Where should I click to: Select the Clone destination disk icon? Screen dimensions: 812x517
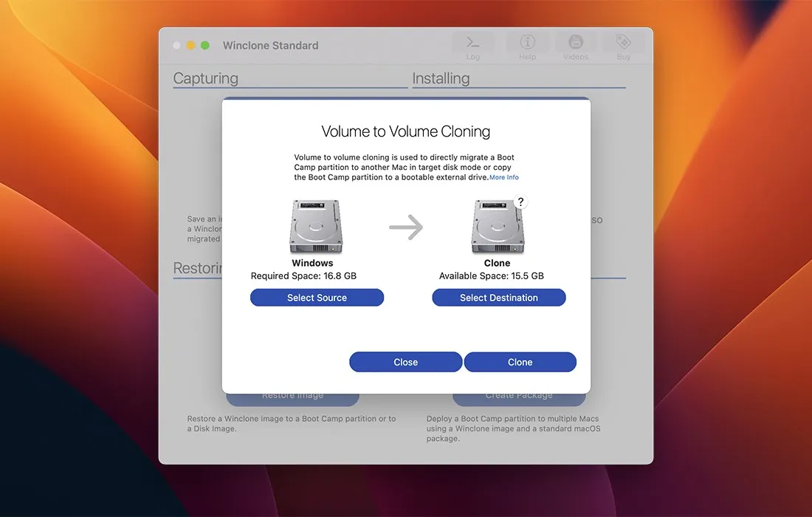498,226
